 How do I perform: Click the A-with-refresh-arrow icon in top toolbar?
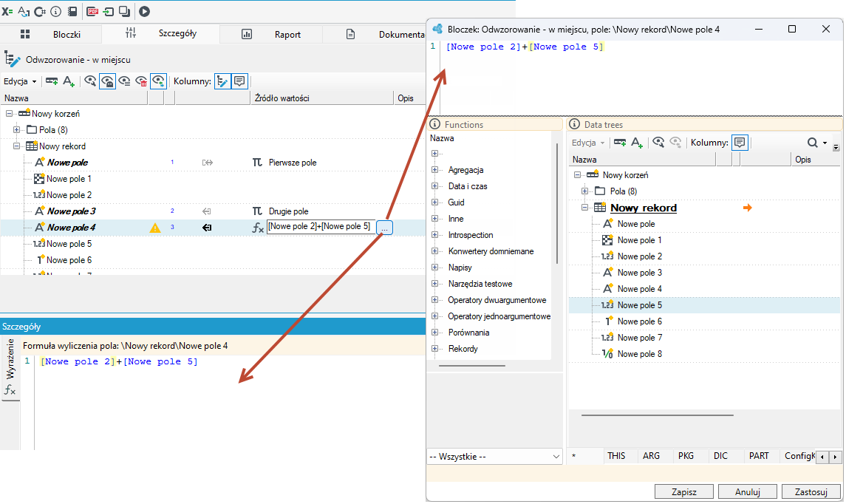coord(24,11)
